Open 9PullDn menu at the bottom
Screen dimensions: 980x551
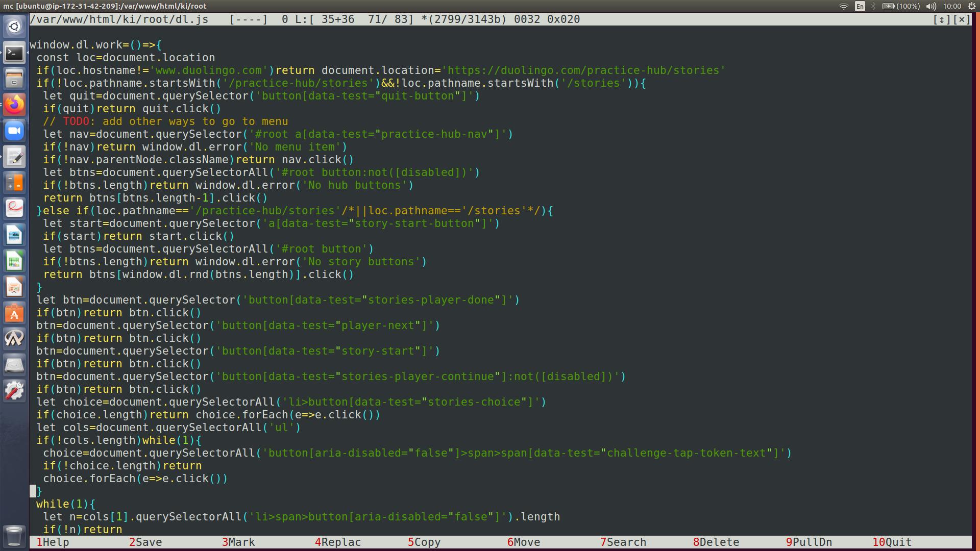tap(808, 542)
